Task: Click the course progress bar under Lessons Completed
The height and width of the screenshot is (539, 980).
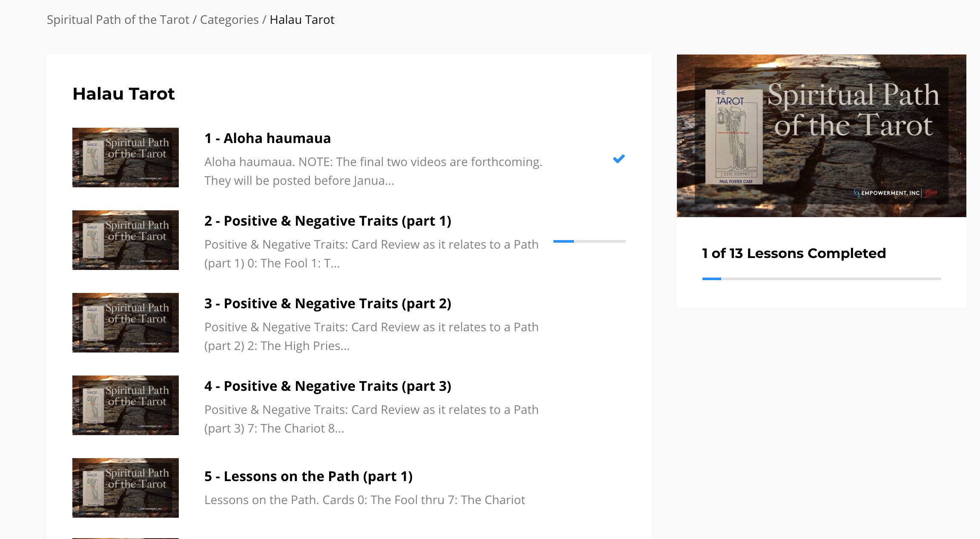Action: pos(821,279)
